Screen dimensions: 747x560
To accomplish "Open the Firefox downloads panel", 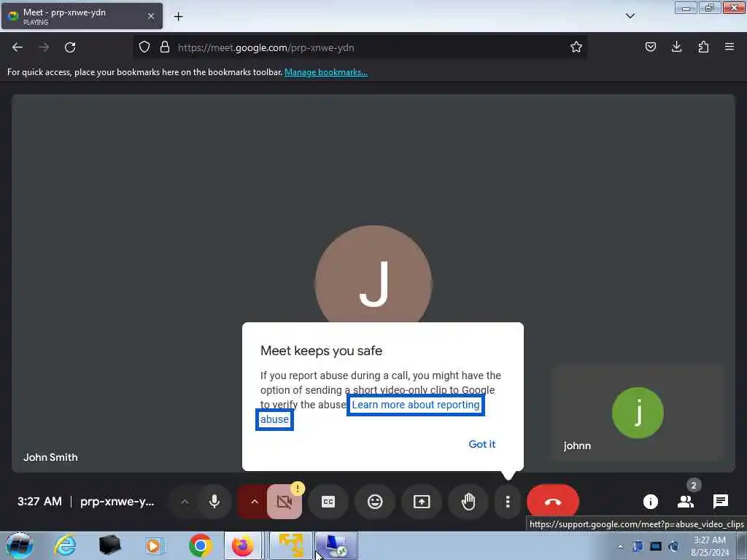I will tap(676, 47).
